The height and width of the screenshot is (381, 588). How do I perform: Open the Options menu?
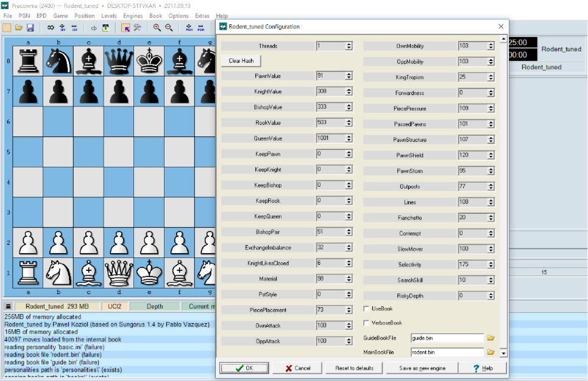pos(179,16)
